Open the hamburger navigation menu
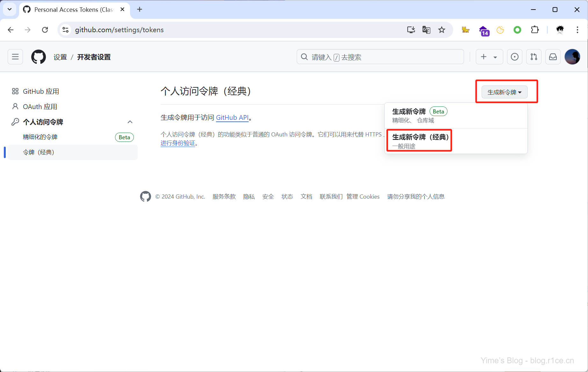Viewport: 588px width, 372px height. tap(15, 57)
